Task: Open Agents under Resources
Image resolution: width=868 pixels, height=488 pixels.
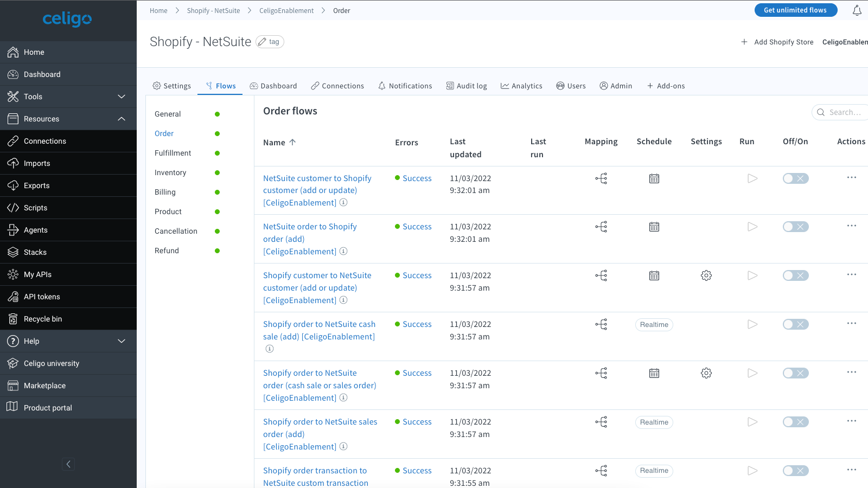Action: 68,230
